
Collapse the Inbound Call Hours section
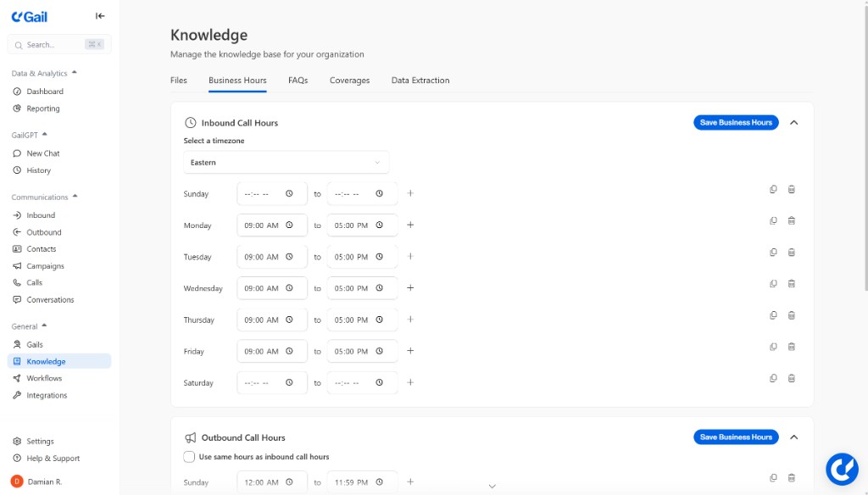coord(793,122)
